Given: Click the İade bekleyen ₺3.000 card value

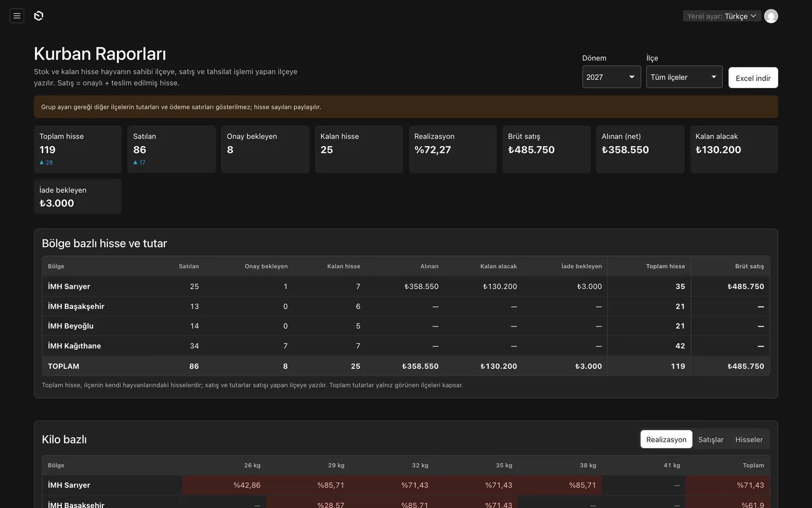Looking at the screenshot, I should click(57, 203).
